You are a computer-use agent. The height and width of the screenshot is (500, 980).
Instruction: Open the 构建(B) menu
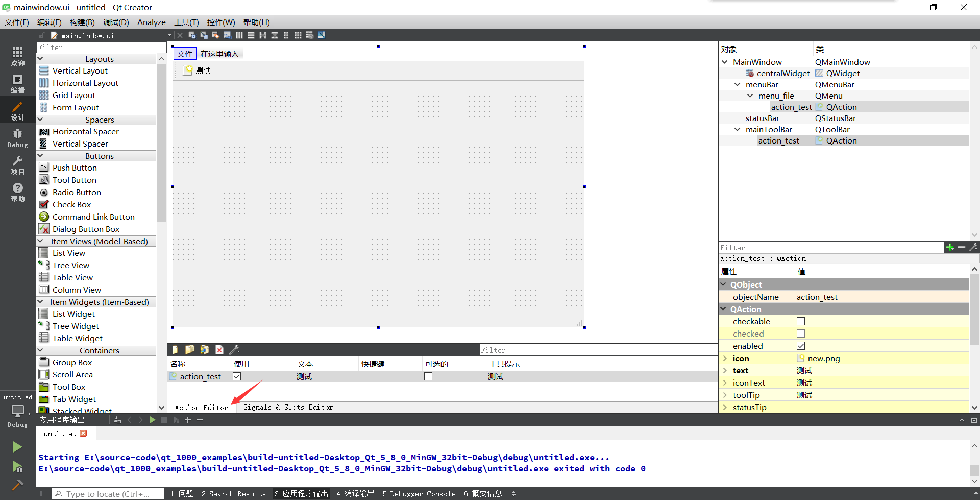(82, 22)
